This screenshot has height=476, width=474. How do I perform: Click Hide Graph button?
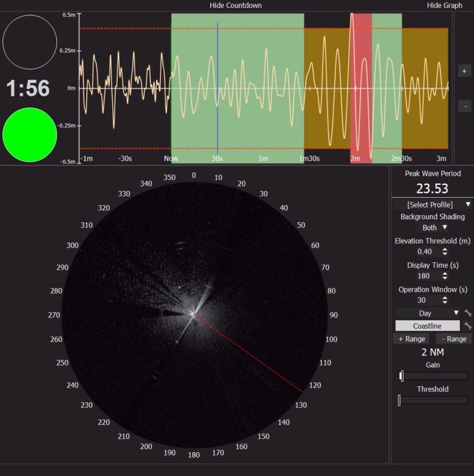click(x=444, y=5)
